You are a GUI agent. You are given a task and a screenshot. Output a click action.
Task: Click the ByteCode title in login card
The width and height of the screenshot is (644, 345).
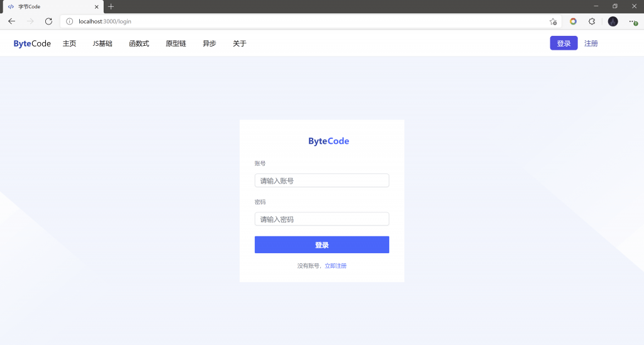click(328, 141)
